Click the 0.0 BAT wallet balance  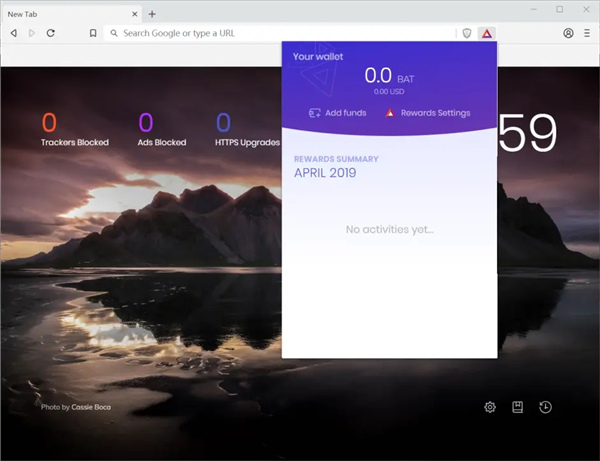[389, 75]
